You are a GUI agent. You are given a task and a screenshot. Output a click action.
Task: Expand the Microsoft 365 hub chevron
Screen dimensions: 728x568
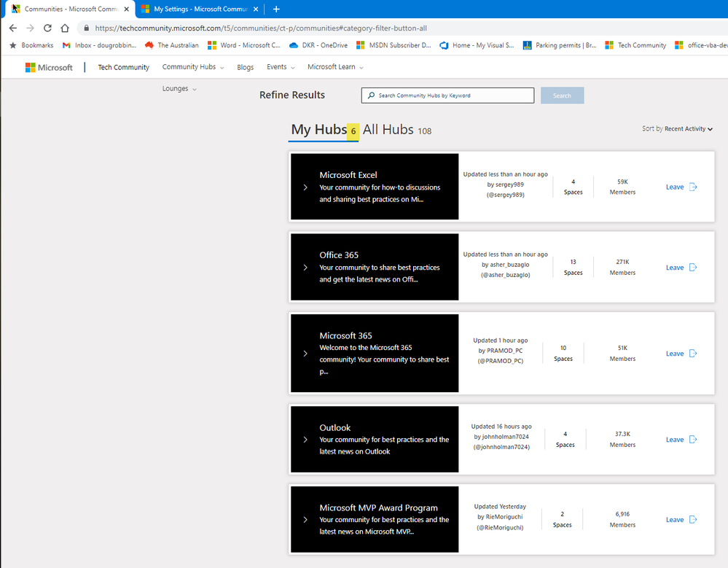point(305,354)
